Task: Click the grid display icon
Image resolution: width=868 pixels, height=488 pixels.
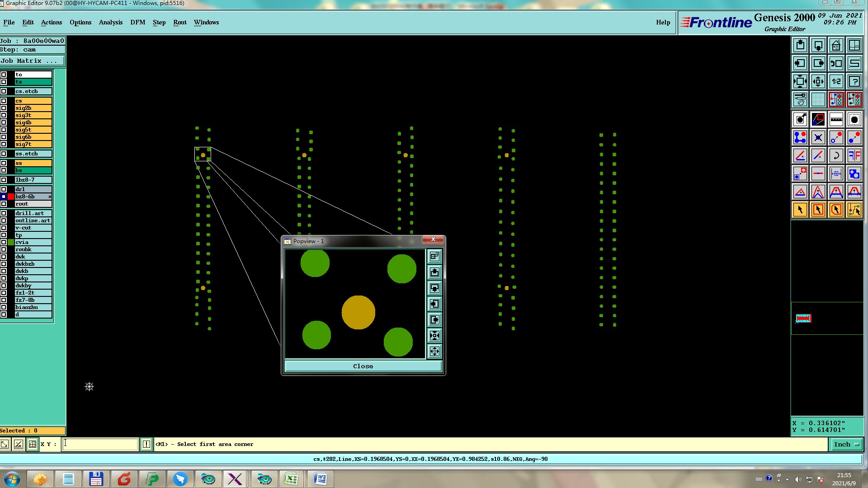Action: 818,99
